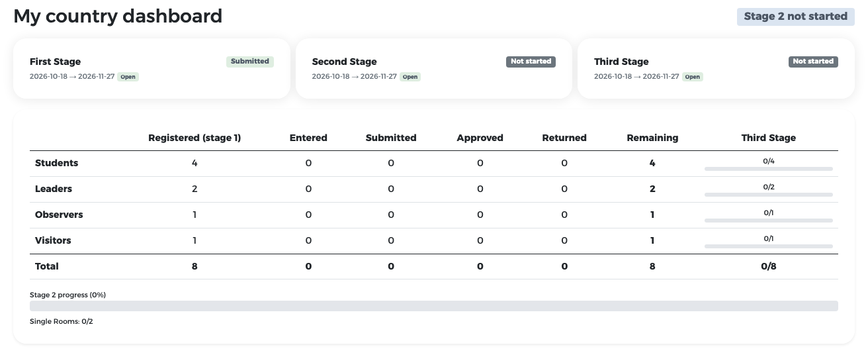Screen dimensions: 868x349
Task: Click the Open badge in Second Stage card
Action: pyautogui.click(x=410, y=77)
